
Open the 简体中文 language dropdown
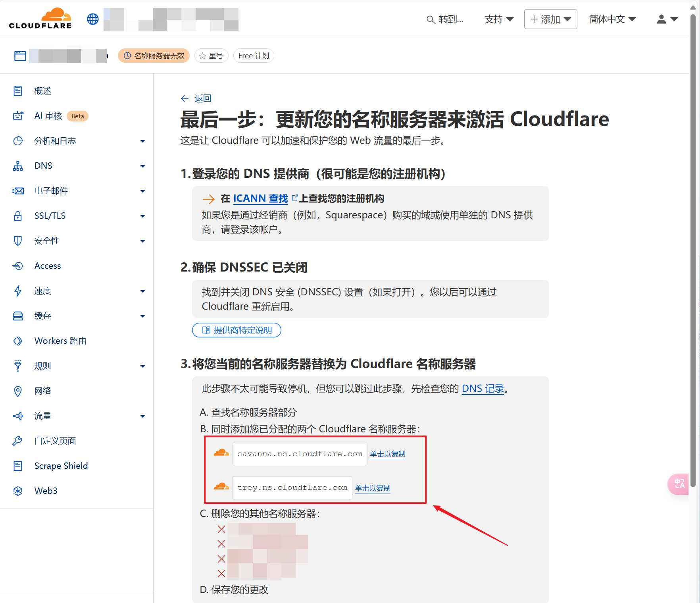(612, 19)
